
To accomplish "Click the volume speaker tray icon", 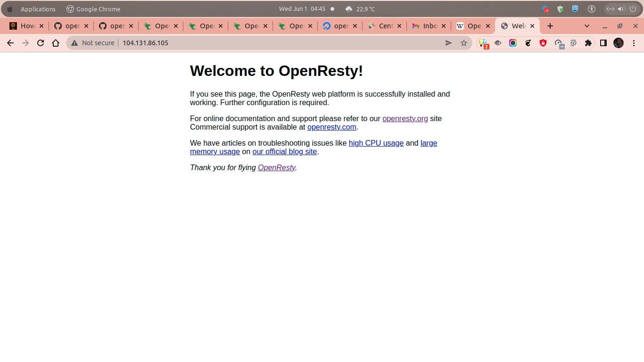I will [621, 9].
